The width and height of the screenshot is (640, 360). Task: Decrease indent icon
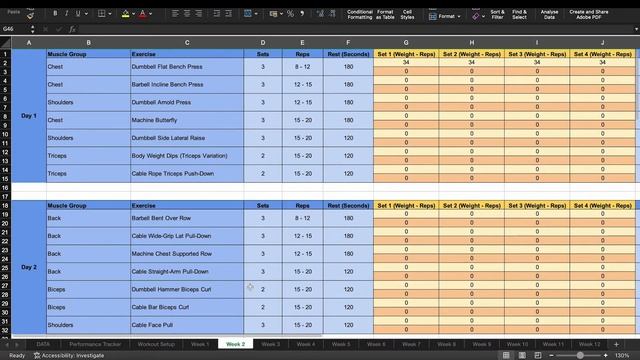click(217, 13)
